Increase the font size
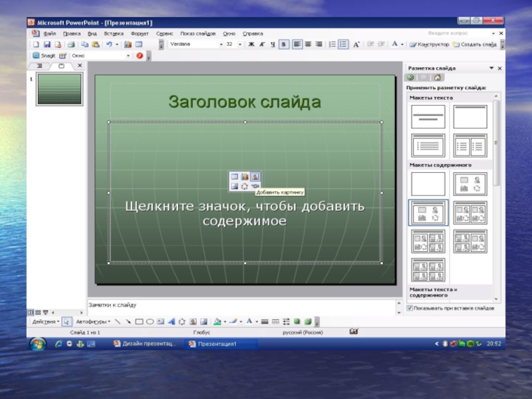Viewport: 532px width, 399px height. [356, 45]
